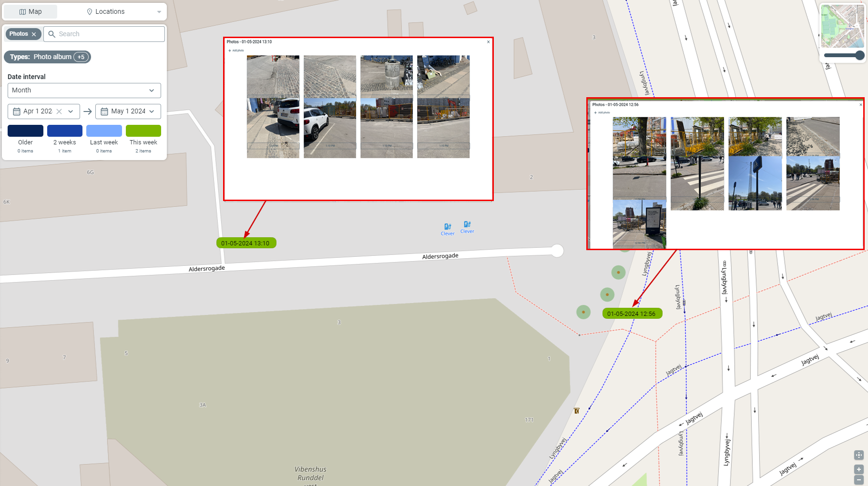Switch to the Map tab
The image size is (868, 486).
(31, 12)
